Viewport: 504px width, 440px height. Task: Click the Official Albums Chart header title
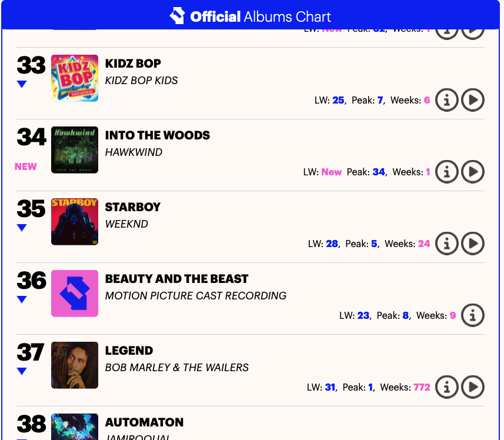261,16
